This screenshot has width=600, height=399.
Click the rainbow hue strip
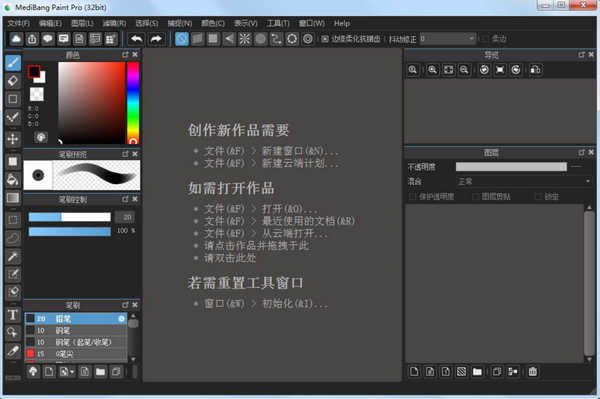[133, 103]
